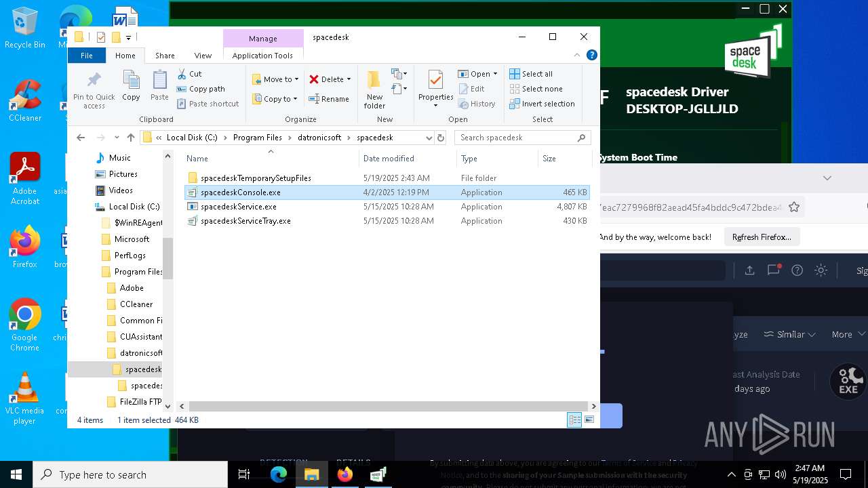The image size is (868, 488).
Task: Click Select all
Action: [531, 74]
